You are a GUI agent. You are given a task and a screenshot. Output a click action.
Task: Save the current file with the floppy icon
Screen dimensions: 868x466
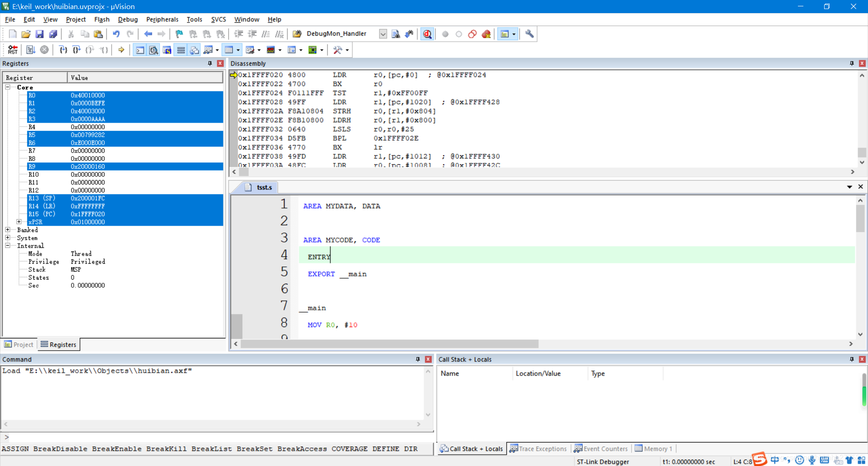[39, 34]
